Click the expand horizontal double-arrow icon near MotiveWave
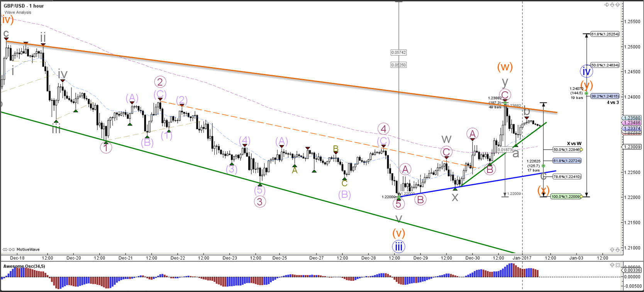The height and width of the screenshot is (292, 644). 5,250
